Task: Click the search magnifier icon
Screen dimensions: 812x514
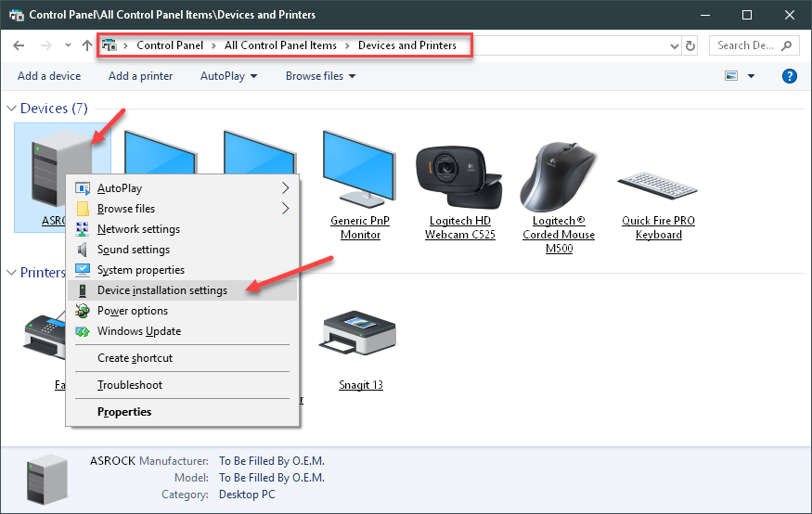Action: (787, 45)
